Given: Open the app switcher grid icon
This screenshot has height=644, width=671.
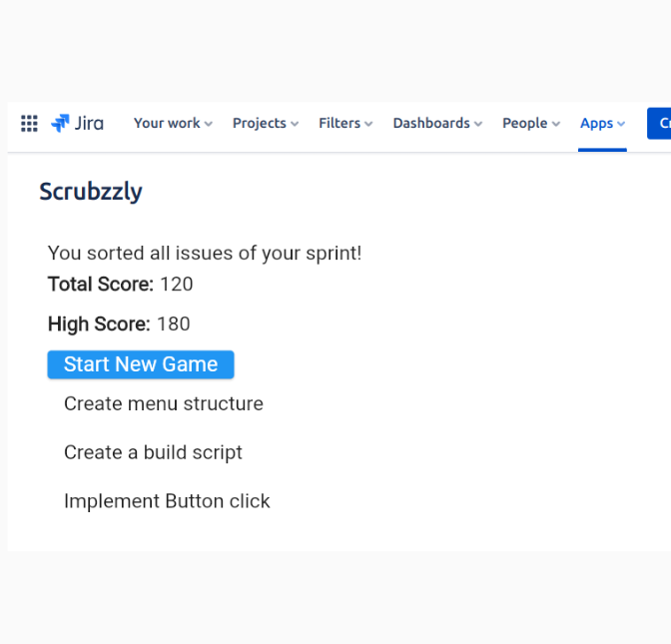Looking at the screenshot, I should coord(29,123).
